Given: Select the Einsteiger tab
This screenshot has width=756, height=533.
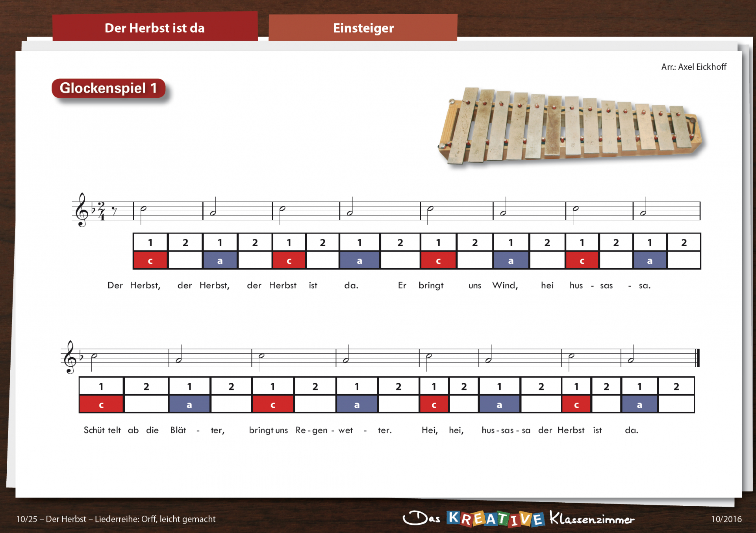Looking at the screenshot, I should point(363,28).
